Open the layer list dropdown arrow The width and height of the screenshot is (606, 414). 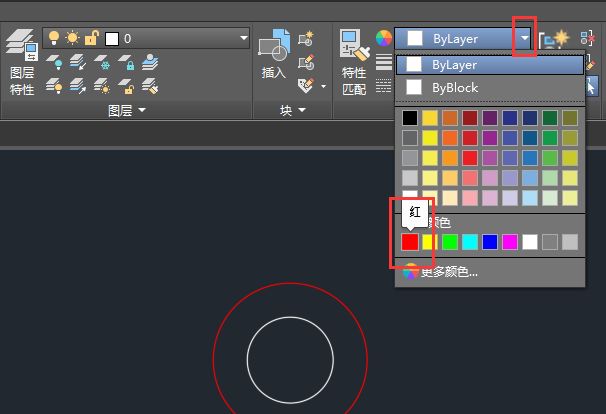pyautogui.click(x=243, y=38)
